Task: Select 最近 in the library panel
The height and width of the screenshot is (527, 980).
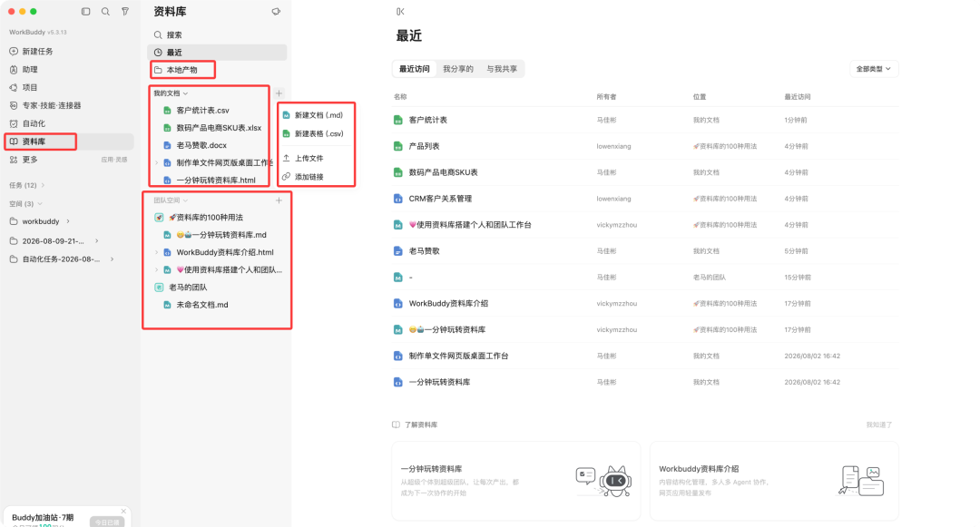Action: [x=217, y=53]
